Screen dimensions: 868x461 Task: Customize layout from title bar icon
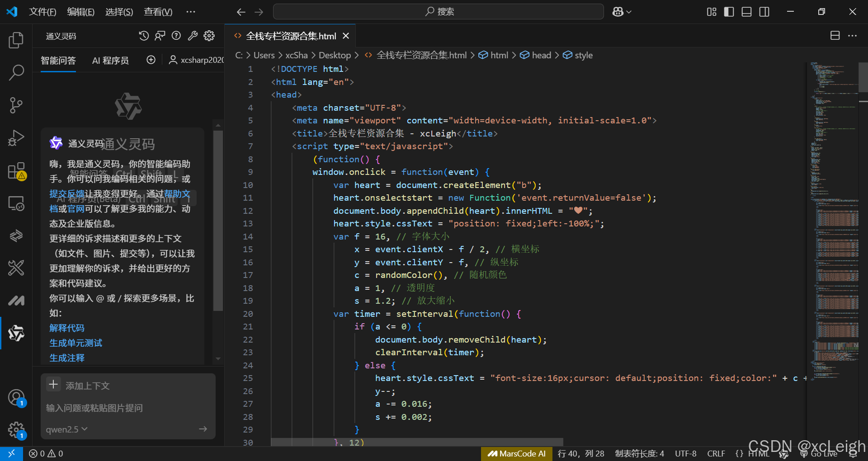[712, 12]
